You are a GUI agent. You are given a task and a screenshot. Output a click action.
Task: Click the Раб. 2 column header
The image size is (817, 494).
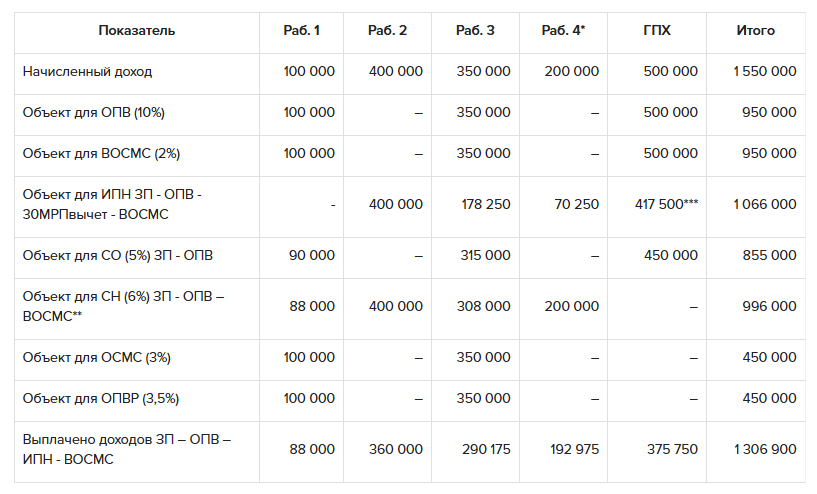click(x=388, y=31)
